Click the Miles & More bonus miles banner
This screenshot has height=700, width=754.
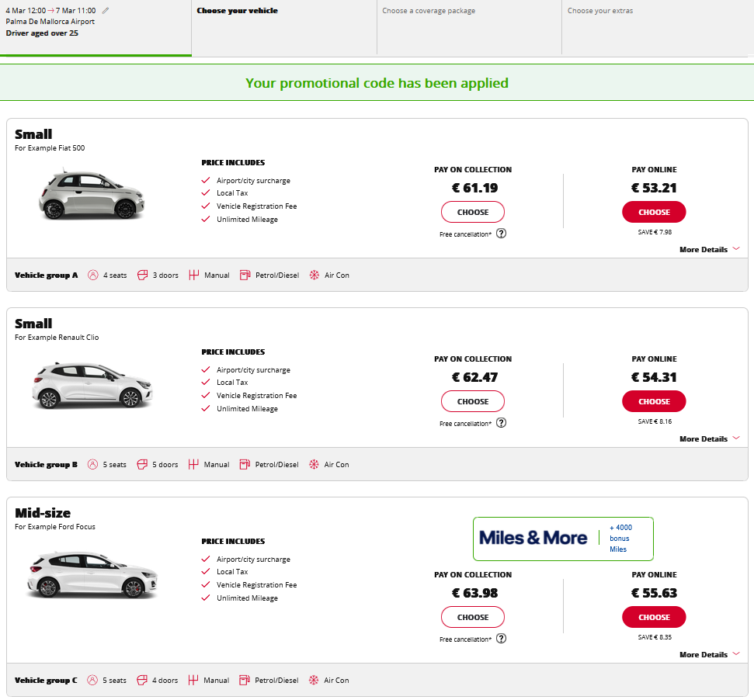[563, 538]
